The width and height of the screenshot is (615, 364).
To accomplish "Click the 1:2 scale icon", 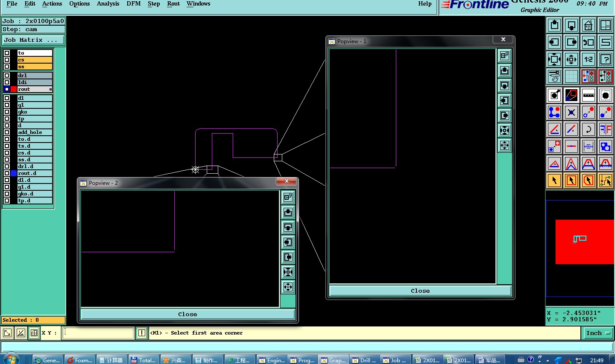I will coord(589,59).
